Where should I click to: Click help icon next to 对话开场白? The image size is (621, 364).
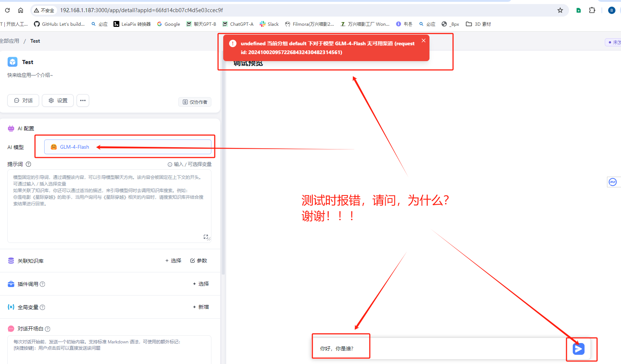48,329
